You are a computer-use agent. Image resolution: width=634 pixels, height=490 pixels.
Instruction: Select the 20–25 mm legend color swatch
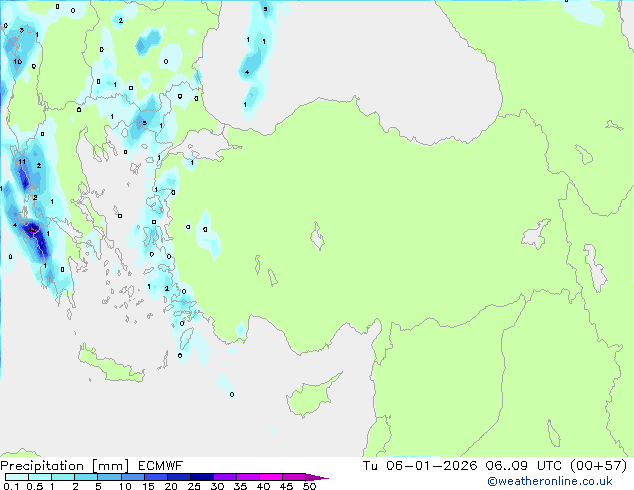tap(178, 477)
